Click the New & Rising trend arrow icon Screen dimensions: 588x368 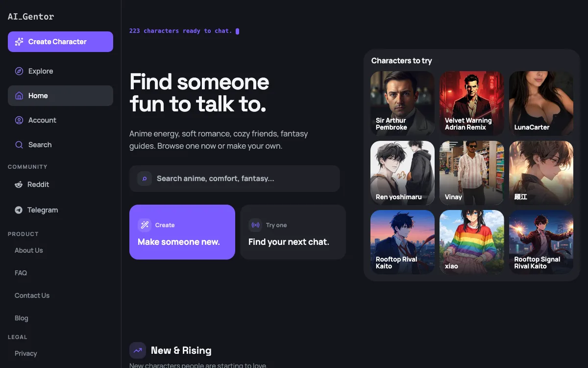(138, 350)
